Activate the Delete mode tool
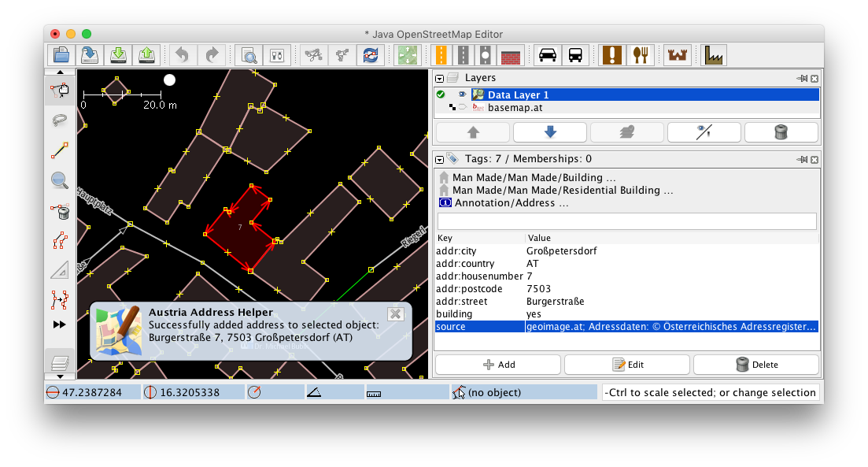This screenshot has width=868, height=467. coord(60,210)
